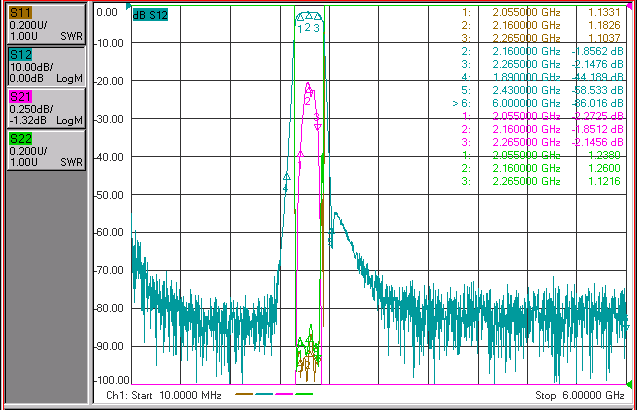The height and width of the screenshot is (410, 637).
Task: Click the S21 reference value -1.32dB
Action: pos(28,121)
